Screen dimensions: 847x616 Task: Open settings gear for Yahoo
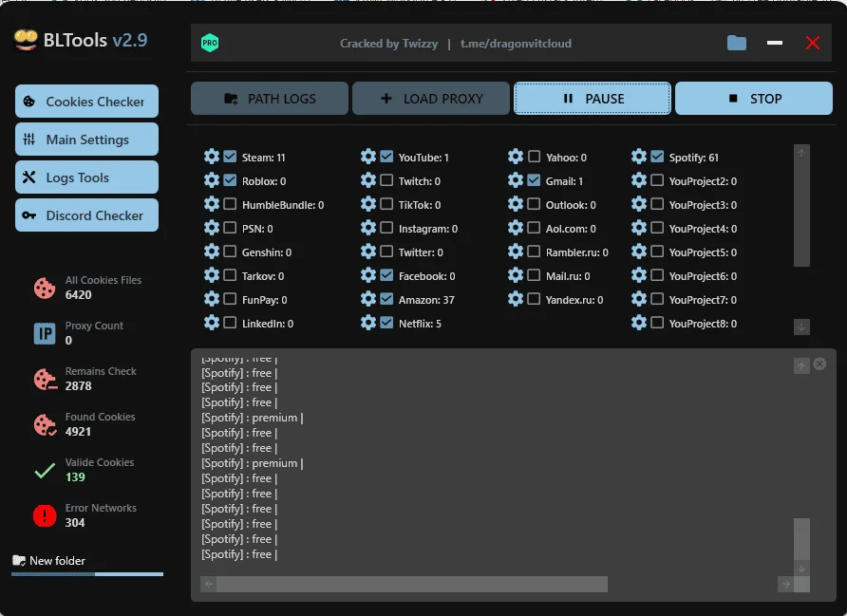(x=516, y=157)
